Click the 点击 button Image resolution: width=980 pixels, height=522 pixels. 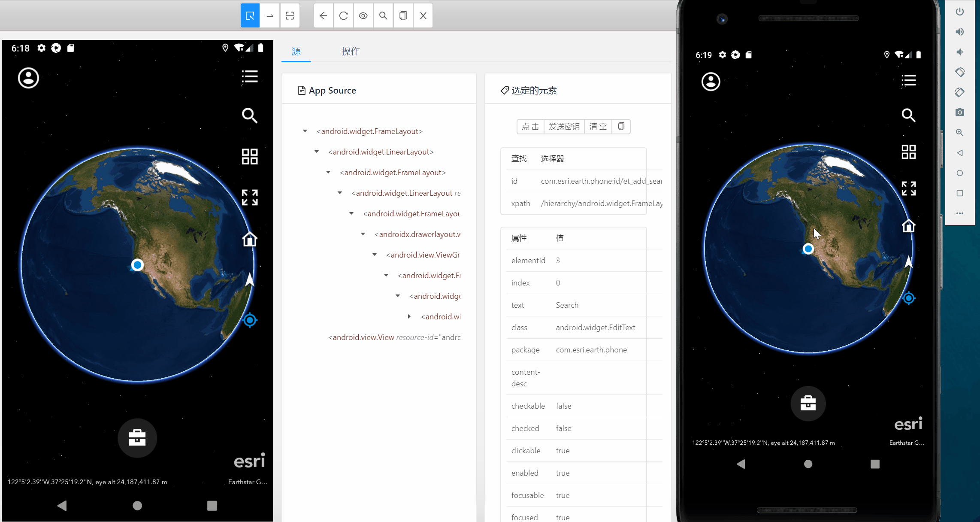(x=530, y=127)
